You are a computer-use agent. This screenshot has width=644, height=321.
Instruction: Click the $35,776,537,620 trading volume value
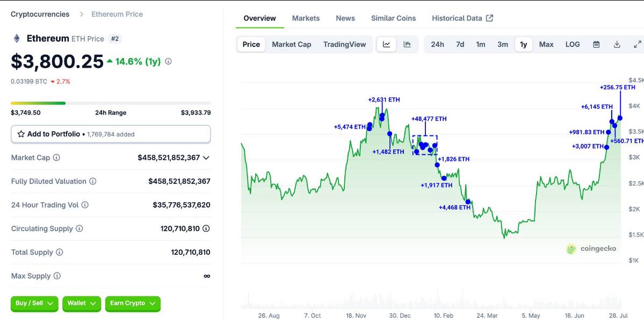point(182,205)
